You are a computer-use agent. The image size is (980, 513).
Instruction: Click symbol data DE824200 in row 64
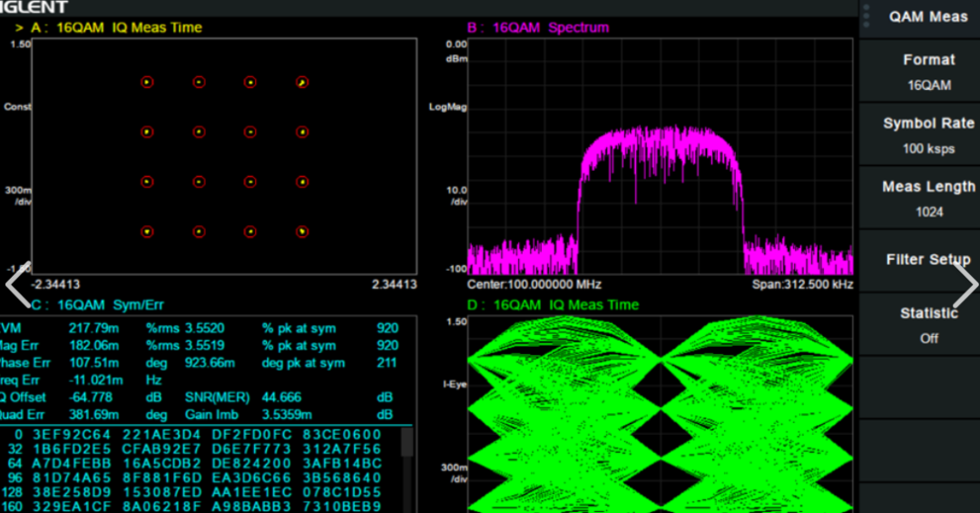click(x=252, y=464)
